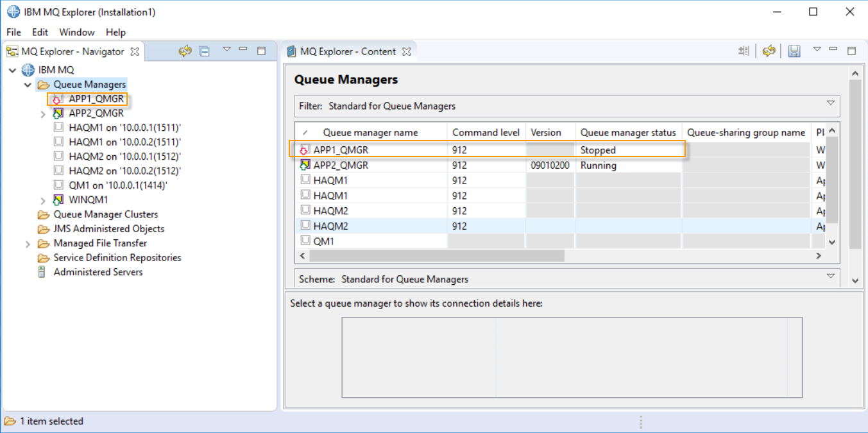The height and width of the screenshot is (433, 868).
Task: Click the Queue manager status column header
Action: 628,133
